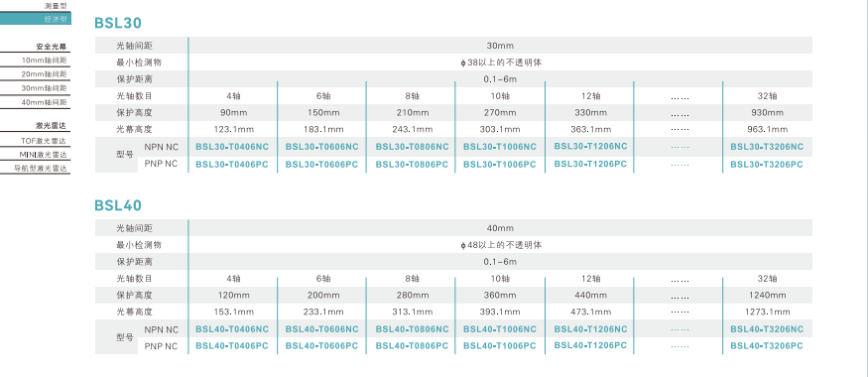Click model BSL30-T0606PC
Screen dimensions: 868x377
pyautogui.click(x=321, y=165)
